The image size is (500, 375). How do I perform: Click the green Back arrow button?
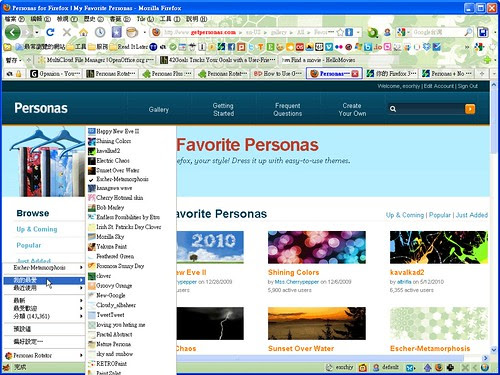point(13,32)
